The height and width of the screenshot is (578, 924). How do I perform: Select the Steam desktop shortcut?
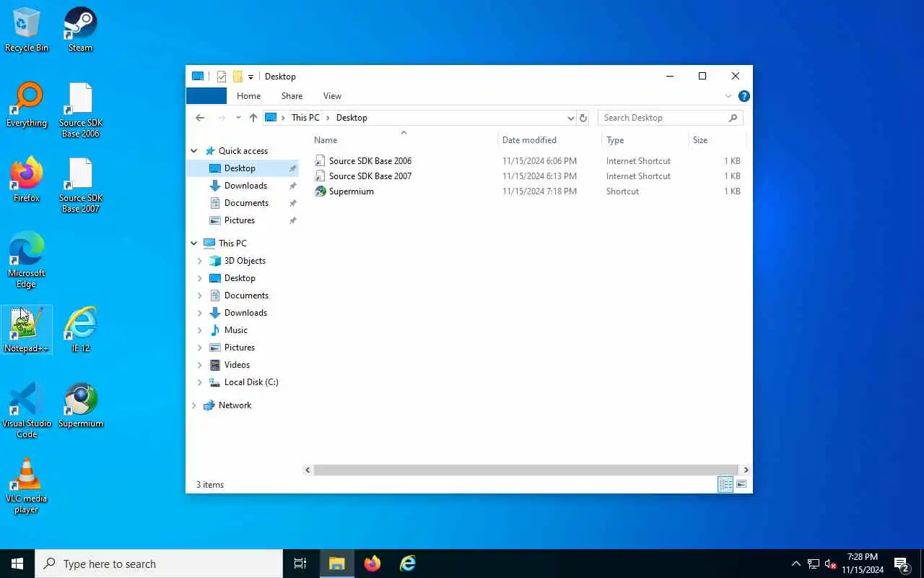tap(80, 30)
